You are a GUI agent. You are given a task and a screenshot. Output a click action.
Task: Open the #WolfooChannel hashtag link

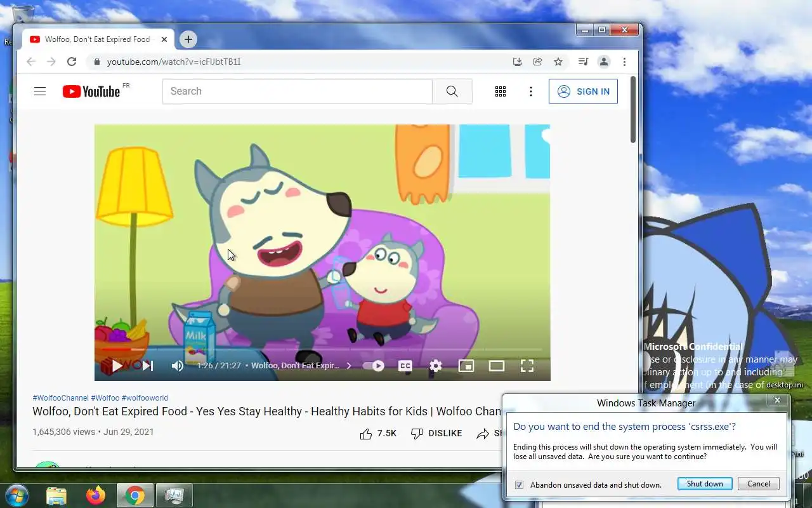click(61, 398)
